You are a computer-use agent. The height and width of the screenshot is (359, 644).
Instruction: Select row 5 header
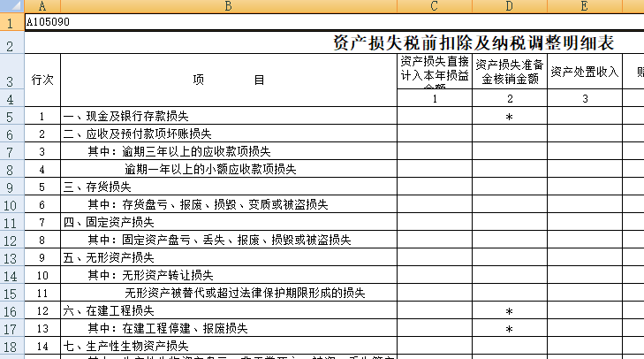(x=11, y=116)
